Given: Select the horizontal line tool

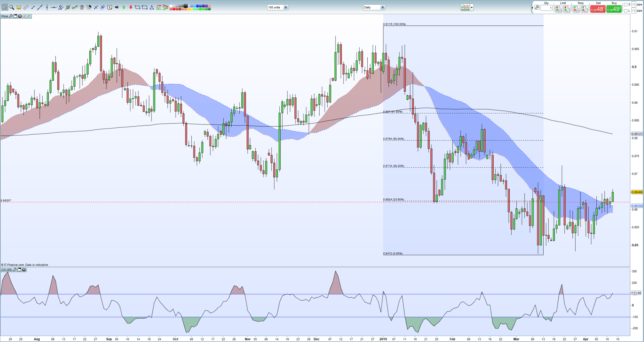Looking at the screenshot, I should 54,7.
